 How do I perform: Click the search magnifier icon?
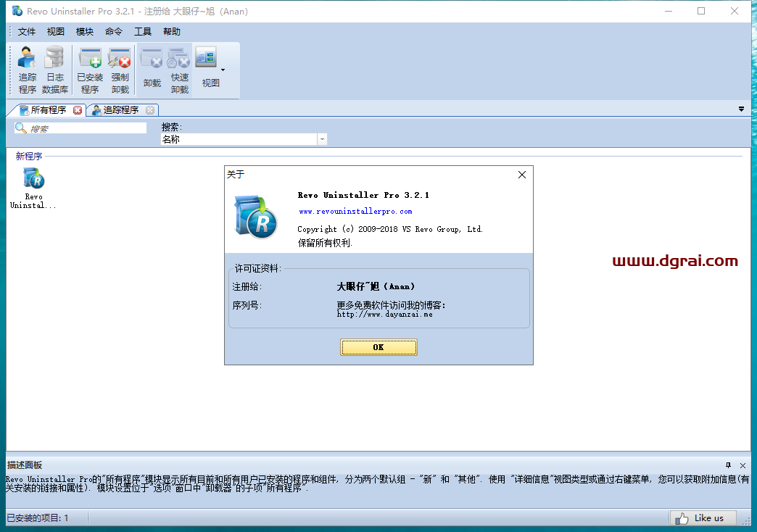(20, 128)
